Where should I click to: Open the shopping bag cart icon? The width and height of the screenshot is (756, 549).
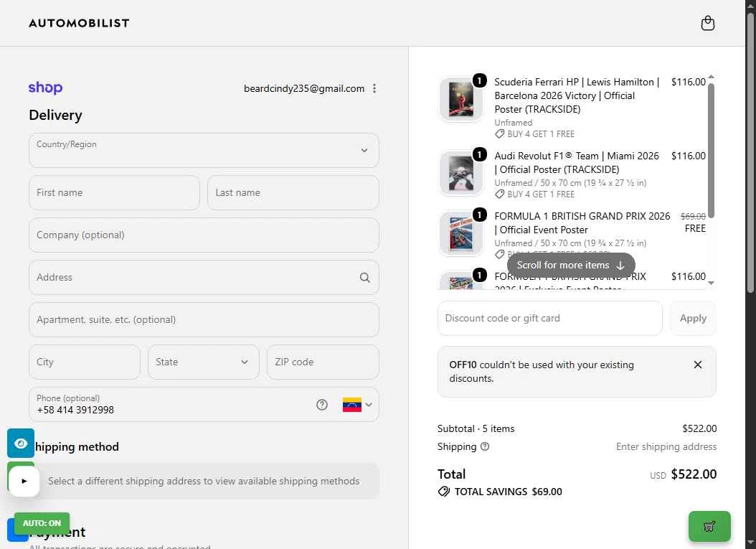(707, 23)
